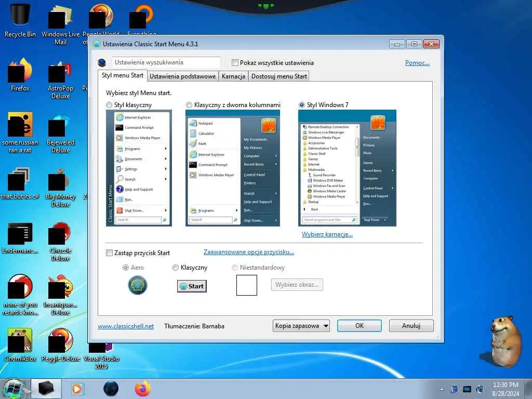
Task: Check the 'Zastąp przycisk Start' checkbox
Action: [x=109, y=253]
